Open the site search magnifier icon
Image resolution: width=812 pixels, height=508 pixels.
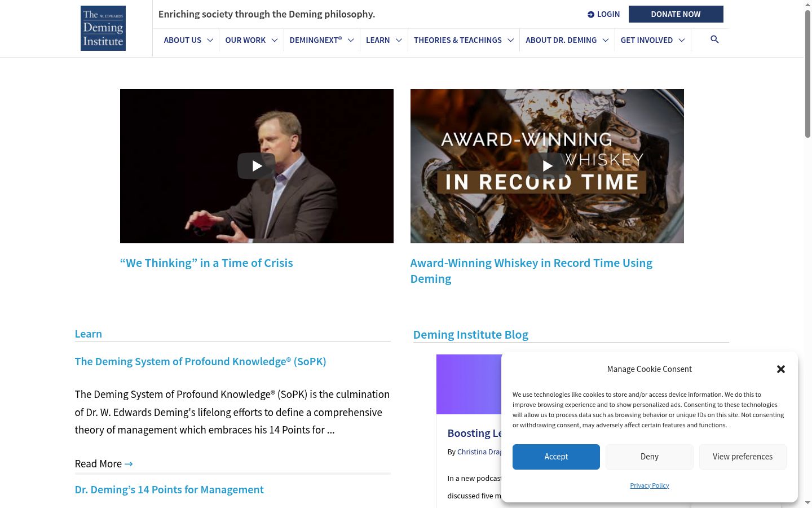714,40
